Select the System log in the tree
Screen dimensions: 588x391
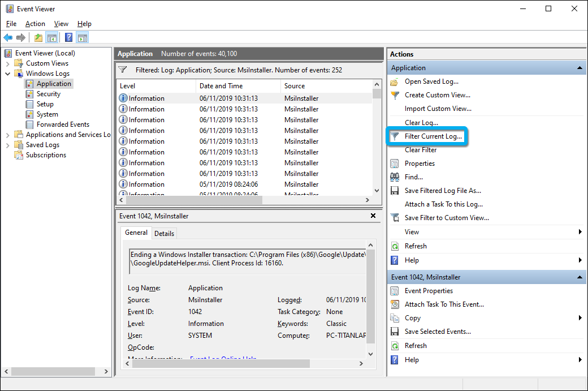point(47,114)
